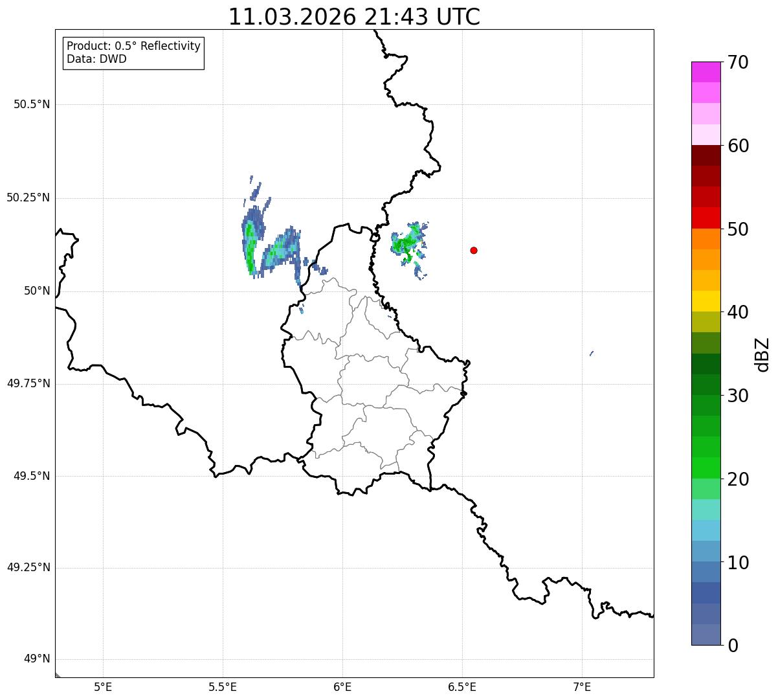Click the 49.5°N latitude label
The height and width of the screenshot is (700, 778).
(x=32, y=476)
